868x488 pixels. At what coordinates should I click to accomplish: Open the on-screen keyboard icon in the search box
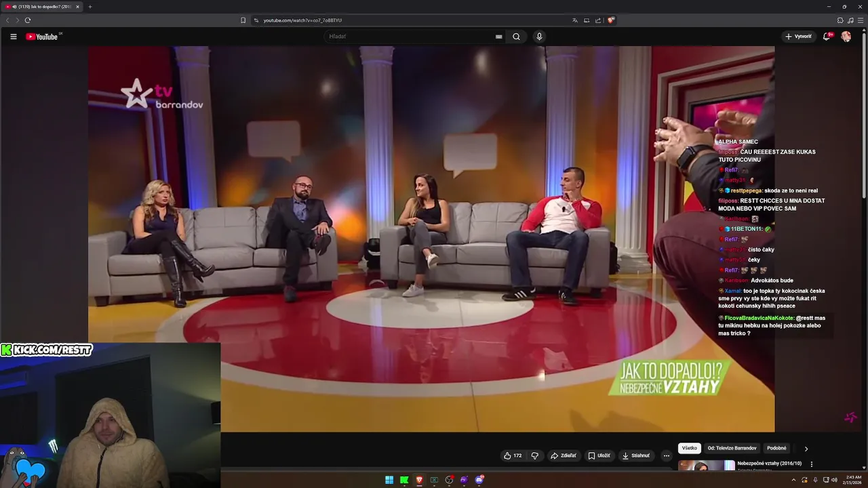tap(498, 37)
